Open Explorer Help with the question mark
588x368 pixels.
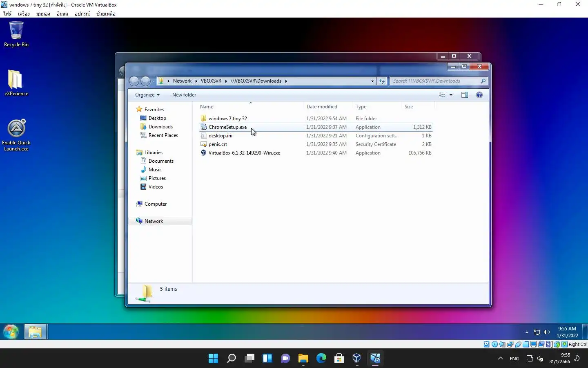coord(479,95)
